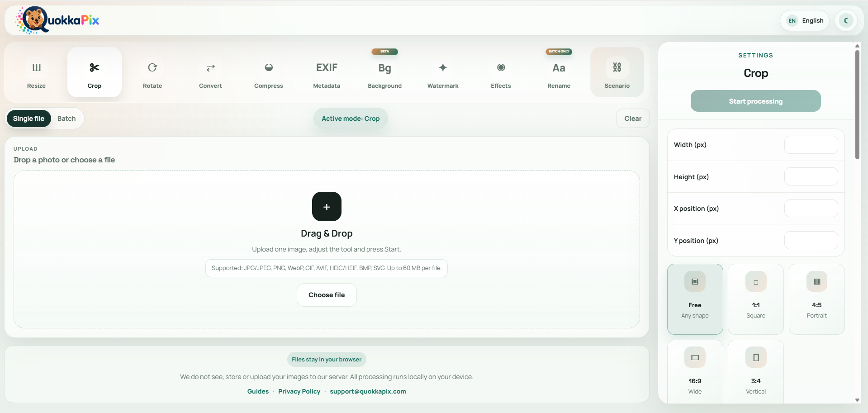Open the Watermark tool
The width and height of the screenshot is (868, 413).
[443, 72]
